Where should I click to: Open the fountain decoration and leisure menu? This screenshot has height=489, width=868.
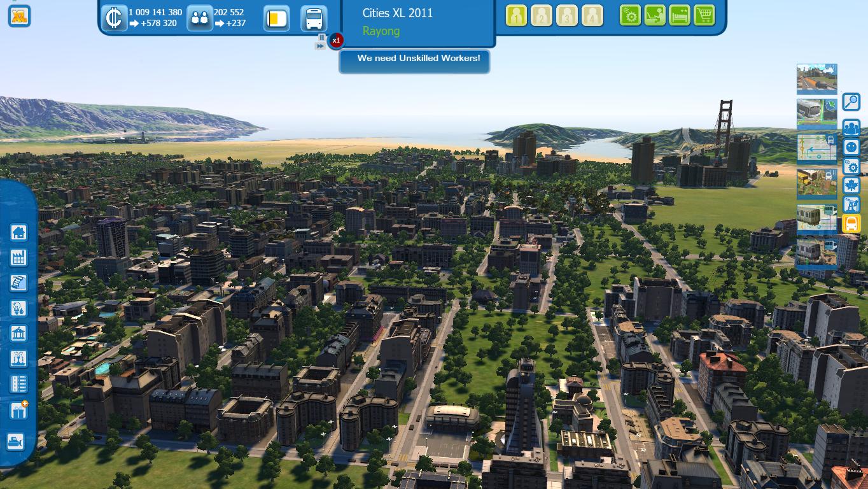coord(18,358)
